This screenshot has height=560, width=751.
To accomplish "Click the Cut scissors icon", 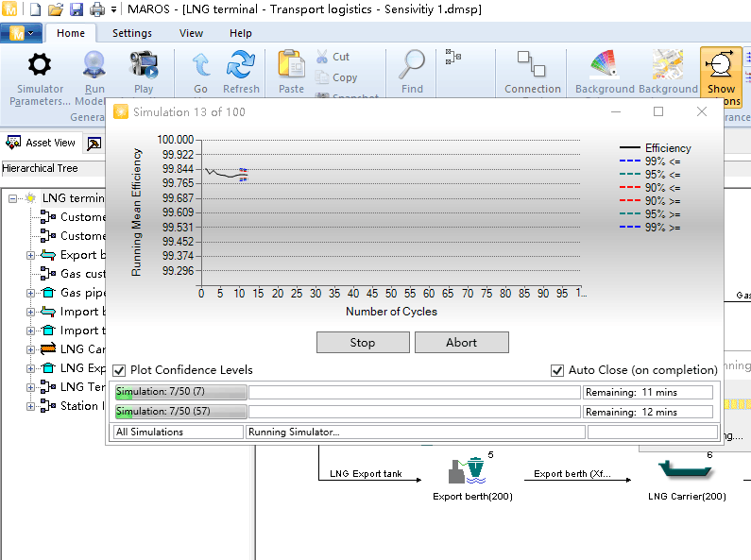I will tap(322, 57).
